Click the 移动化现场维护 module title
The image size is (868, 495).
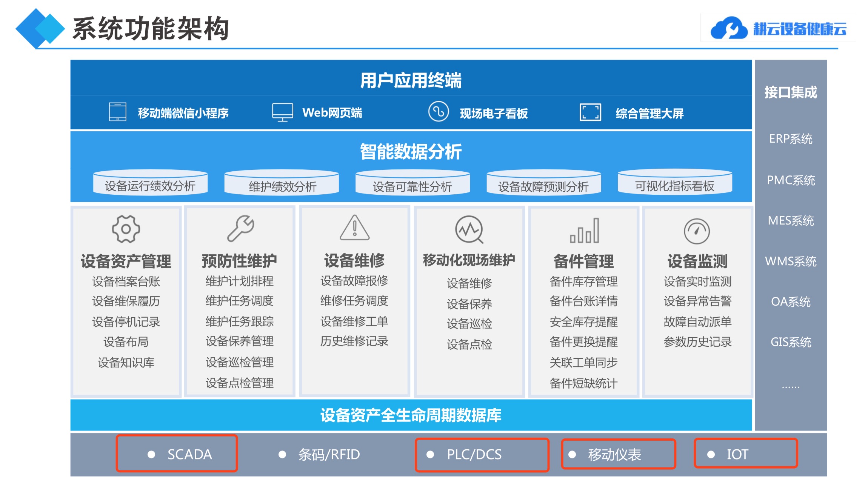[469, 260]
